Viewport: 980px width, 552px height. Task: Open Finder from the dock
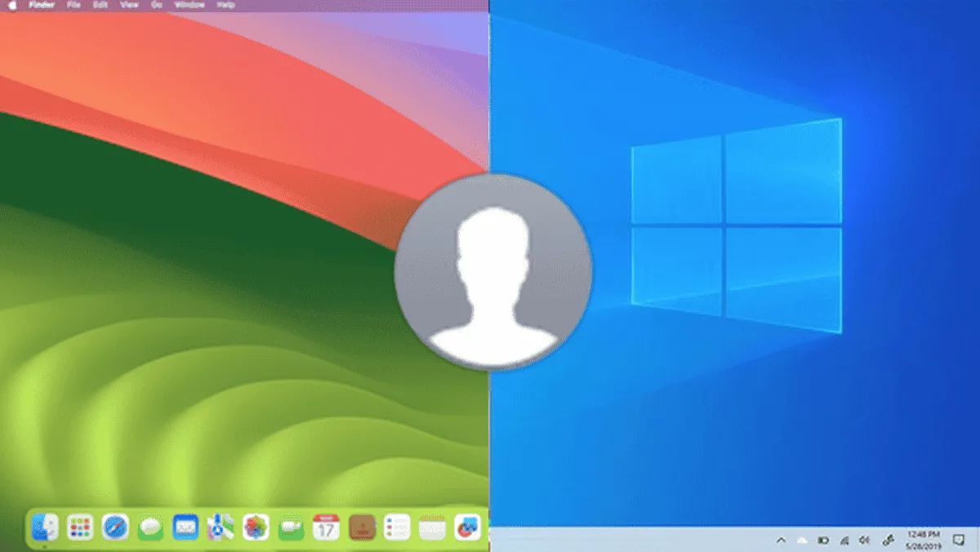coord(45,528)
